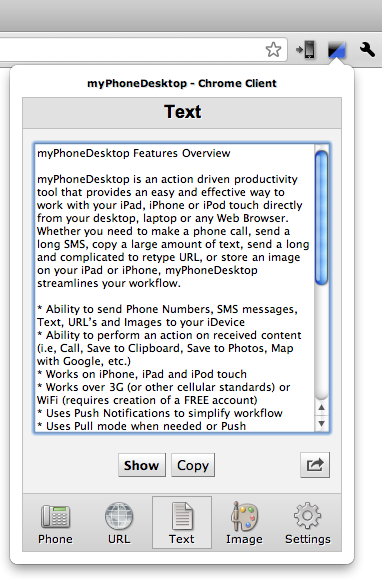The image size is (382, 579).
Task: Bookmark this page with the star icon
Action: pos(273,49)
